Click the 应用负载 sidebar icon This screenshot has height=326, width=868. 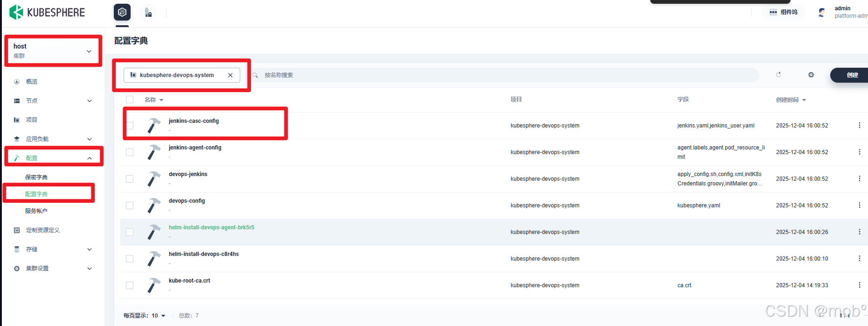coord(17,139)
